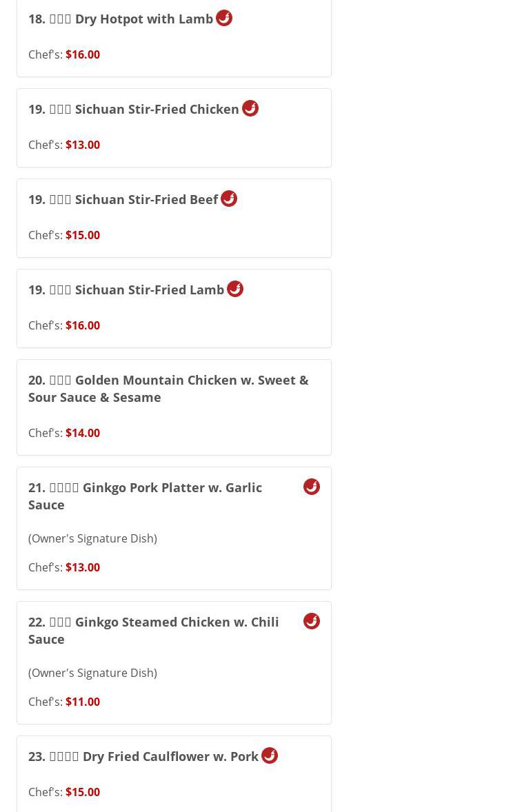Select Sichuan Stir-Fried Chicken dish title
Viewport: 531px width, 812px height.
[134, 109]
